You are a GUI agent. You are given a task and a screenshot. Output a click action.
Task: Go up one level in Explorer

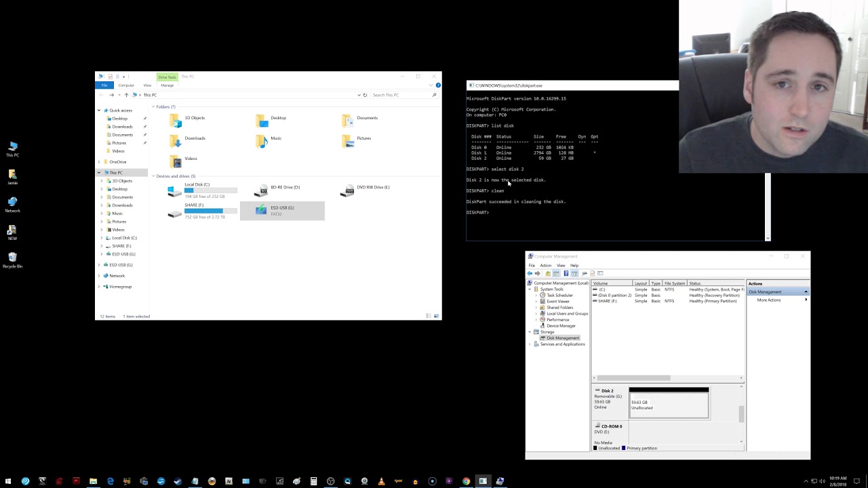[x=126, y=95]
